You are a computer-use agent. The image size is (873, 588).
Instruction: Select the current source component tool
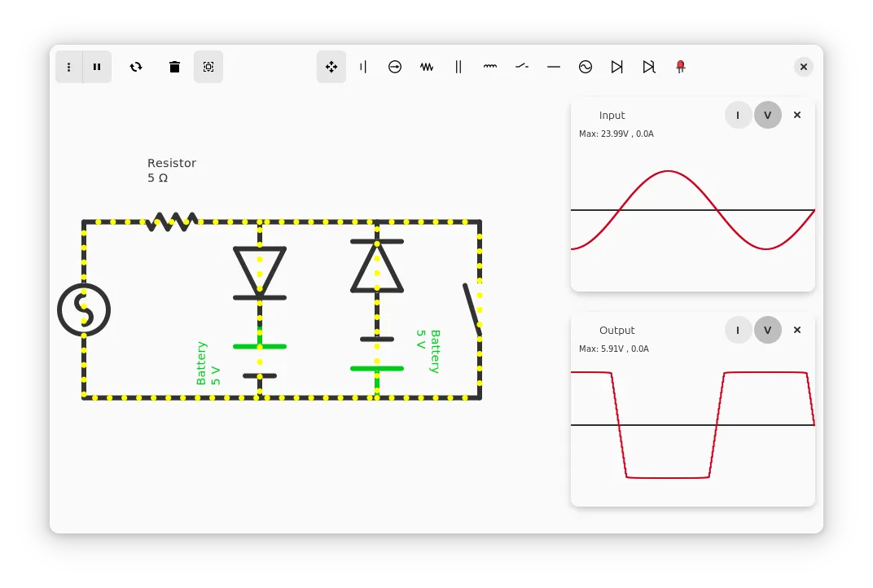(395, 67)
